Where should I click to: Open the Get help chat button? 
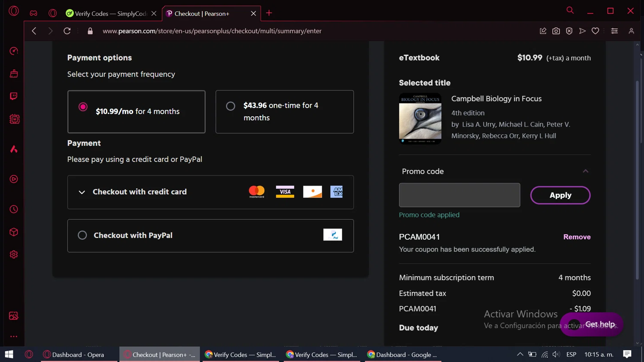click(x=592, y=324)
